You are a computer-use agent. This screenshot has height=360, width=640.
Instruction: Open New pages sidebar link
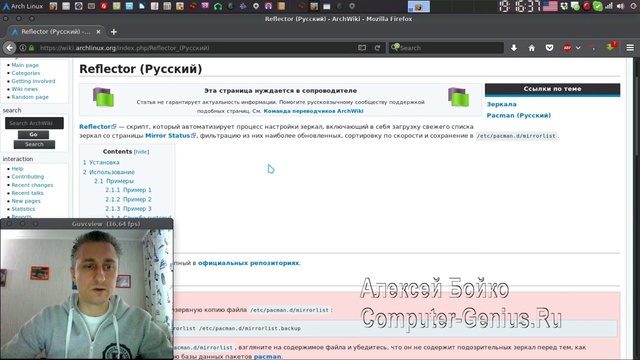point(26,201)
